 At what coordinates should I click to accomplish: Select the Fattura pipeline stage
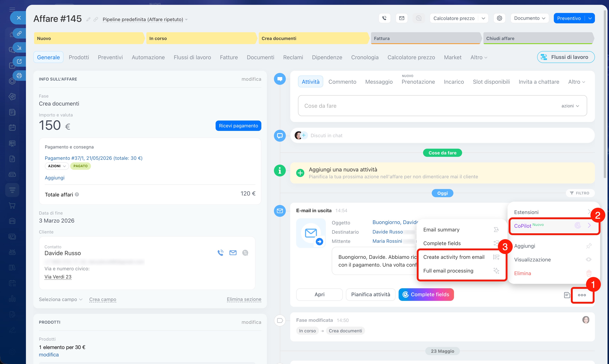(x=426, y=38)
